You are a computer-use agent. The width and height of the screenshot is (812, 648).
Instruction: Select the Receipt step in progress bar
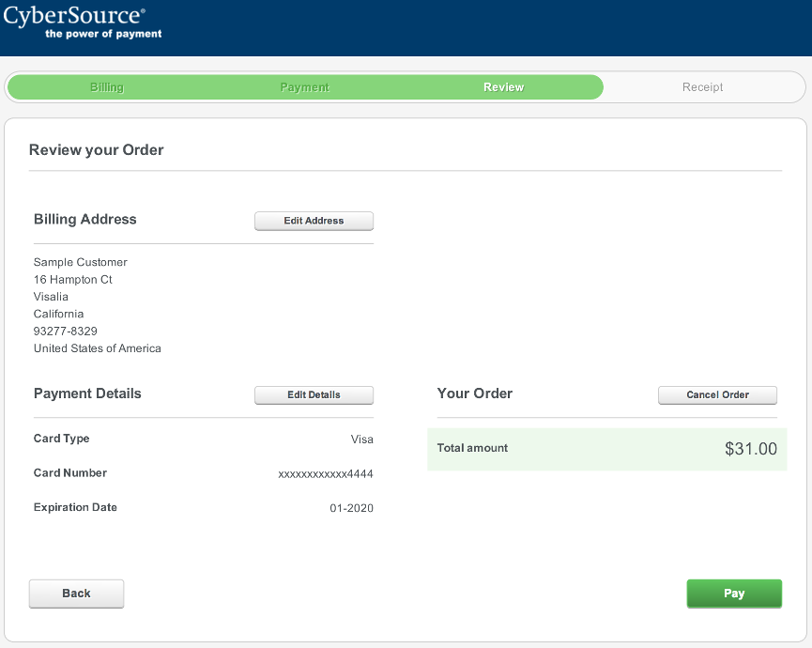pyautogui.click(x=702, y=87)
